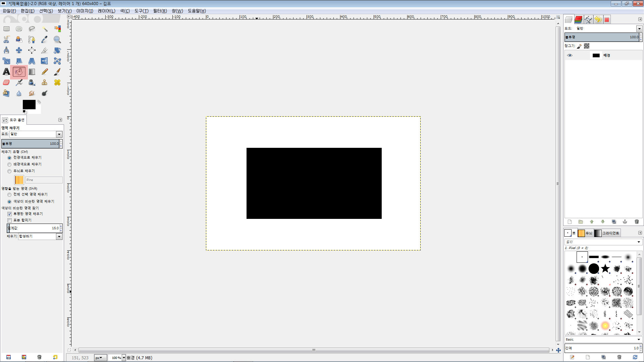The height and width of the screenshot is (362, 644).
Task: Toggle the 투명한 영역 채우기 checkbox
Action: [x=9, y=214]
